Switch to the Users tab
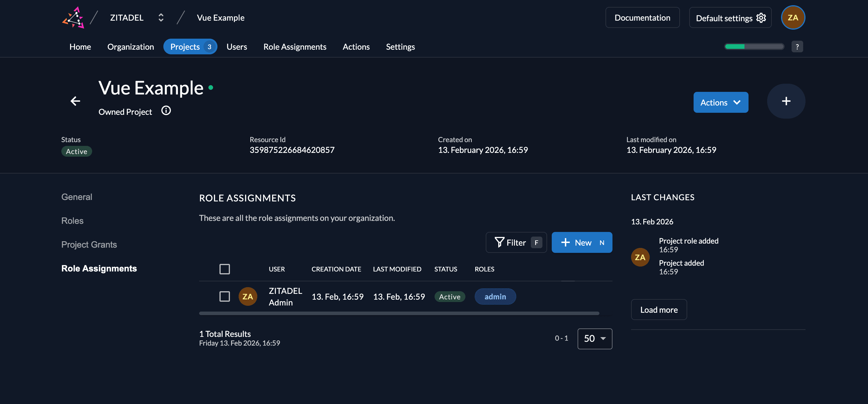Screen dimensions: 868x404 [237, 47]
